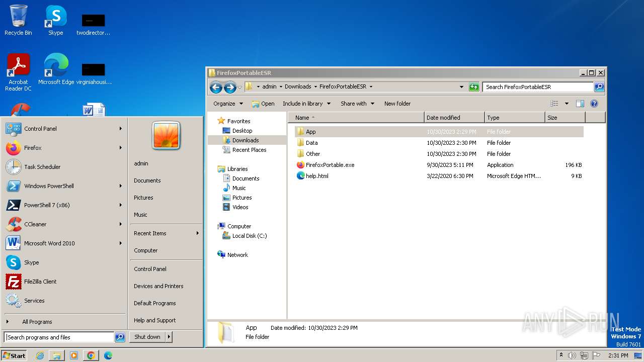Open Microsoft Word 2010 from Start menu
Screen dimensions: 644x362
pos(64,243)
